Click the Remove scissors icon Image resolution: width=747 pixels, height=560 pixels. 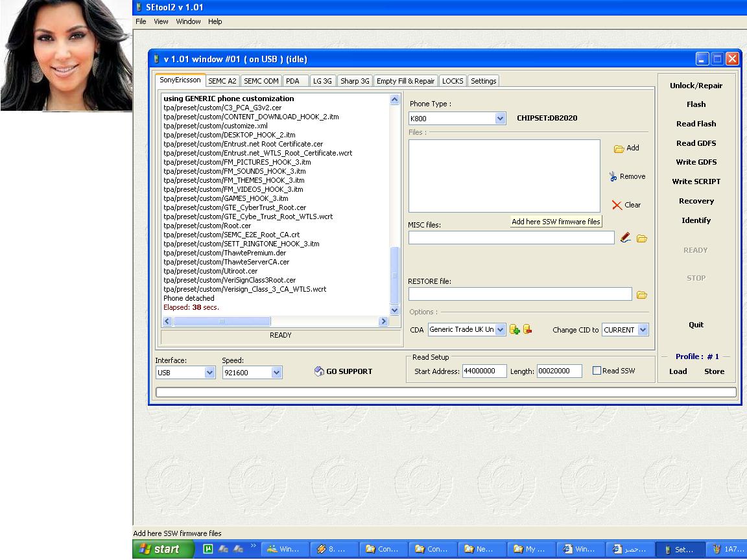(613, 177)
